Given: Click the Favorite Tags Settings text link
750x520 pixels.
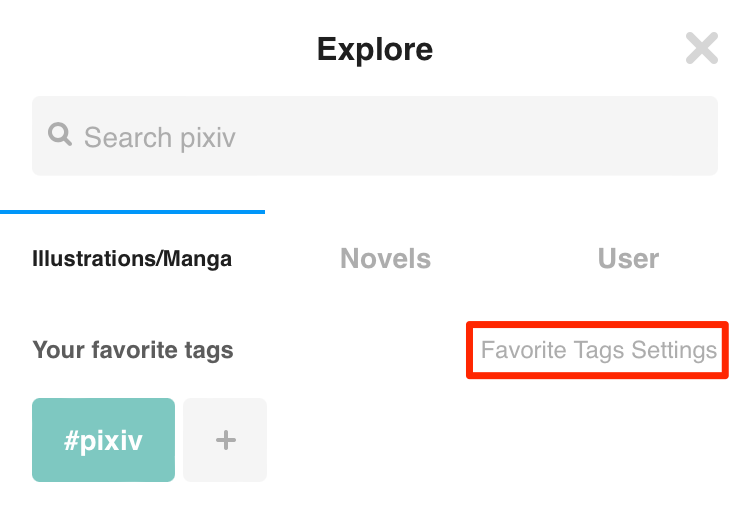Looking at the screenshot, I should (598, 350).
